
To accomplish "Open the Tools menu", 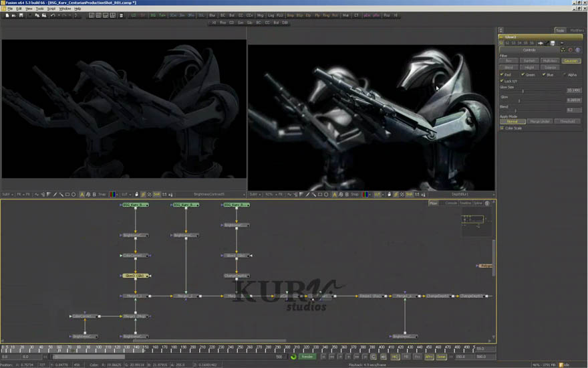I will point(39,9).
